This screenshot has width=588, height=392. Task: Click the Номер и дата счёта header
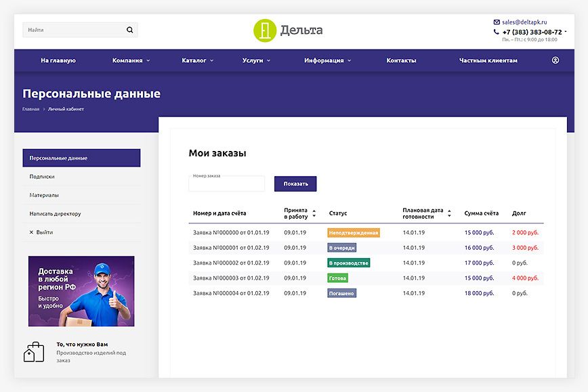click(219, 213)
